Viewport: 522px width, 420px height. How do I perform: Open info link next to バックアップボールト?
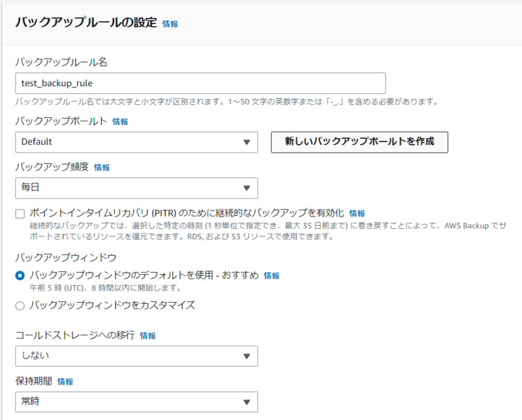(x=120, y=122)
